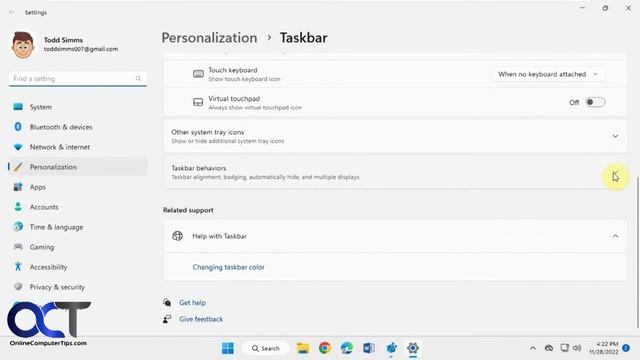640x360 pixels.
Task: Open Privacy & security category
Action: coord(78,287)
